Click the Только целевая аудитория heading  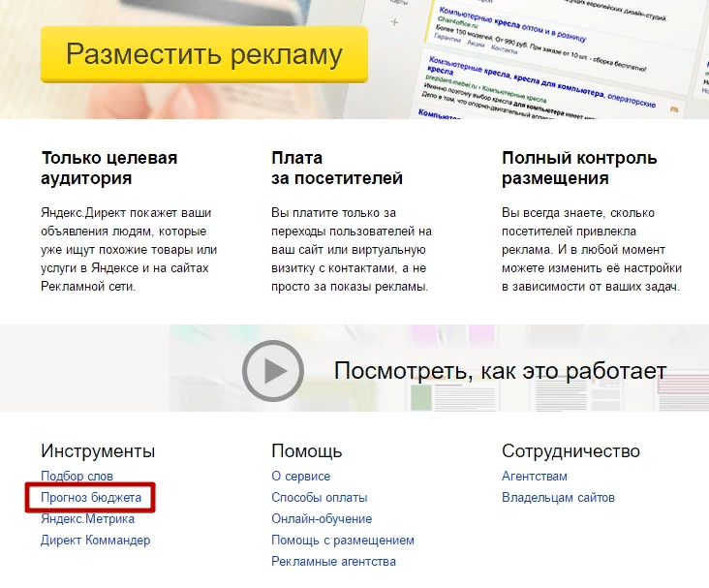(109, 168)
